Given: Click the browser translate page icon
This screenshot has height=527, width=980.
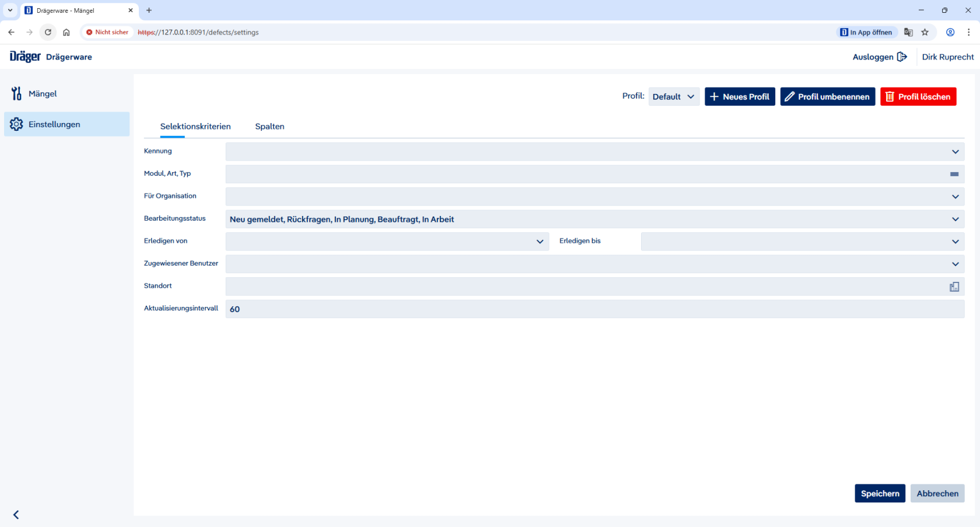Looking at the screenshot, I should (908, 32).
